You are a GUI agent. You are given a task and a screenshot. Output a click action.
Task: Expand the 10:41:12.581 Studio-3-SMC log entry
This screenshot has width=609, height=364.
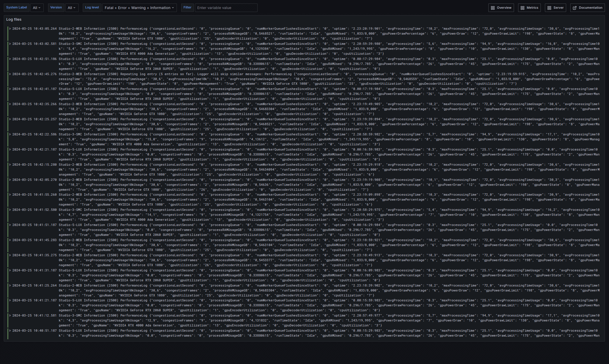[10, 316]
